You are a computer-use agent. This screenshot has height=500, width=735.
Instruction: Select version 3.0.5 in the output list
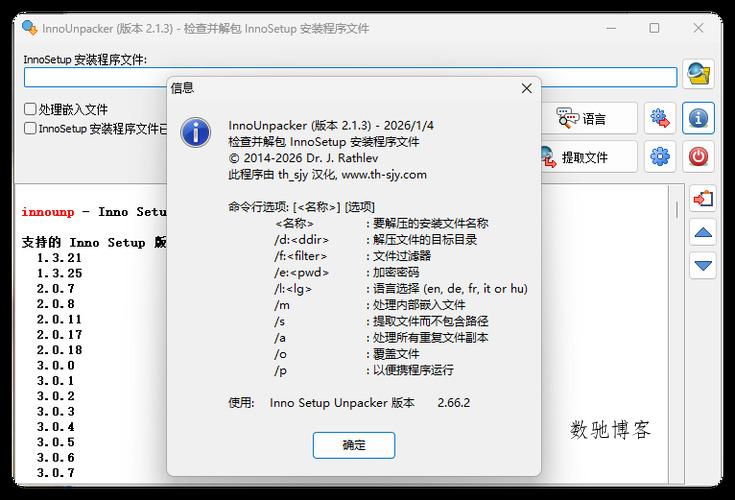click(55, 442)
